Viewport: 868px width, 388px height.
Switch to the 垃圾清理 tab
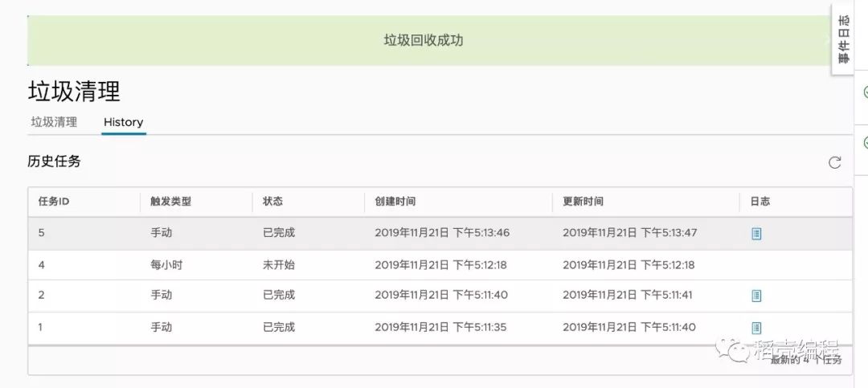click(x=54, y=122)
